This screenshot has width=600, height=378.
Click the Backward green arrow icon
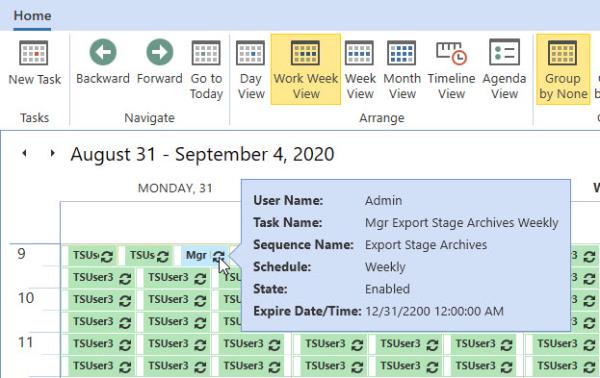tap(103, 52)
